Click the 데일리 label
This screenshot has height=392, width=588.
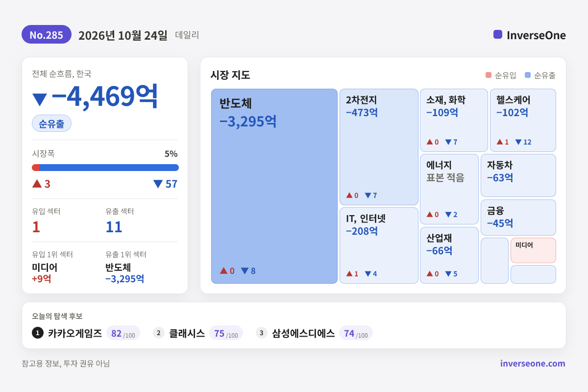point(187,35)
